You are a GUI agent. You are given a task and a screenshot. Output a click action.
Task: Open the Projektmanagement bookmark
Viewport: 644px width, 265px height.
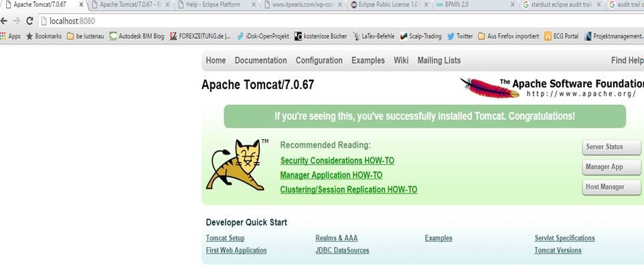coord(614,36)
